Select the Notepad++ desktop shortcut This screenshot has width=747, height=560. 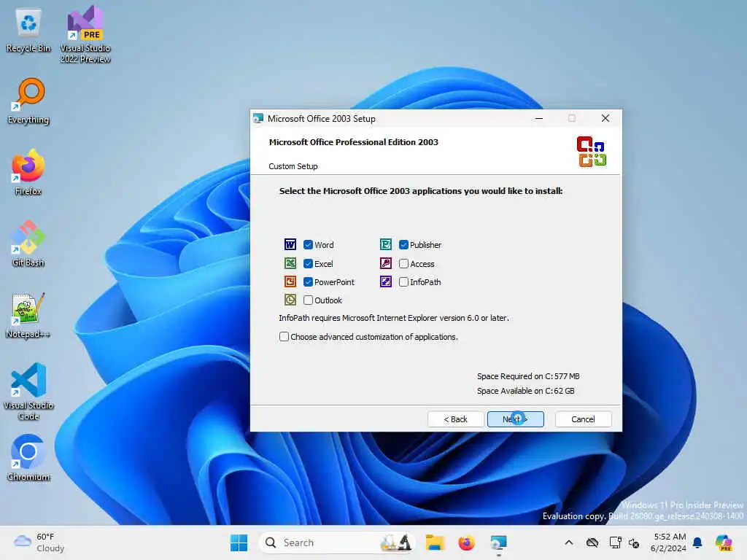28,315
